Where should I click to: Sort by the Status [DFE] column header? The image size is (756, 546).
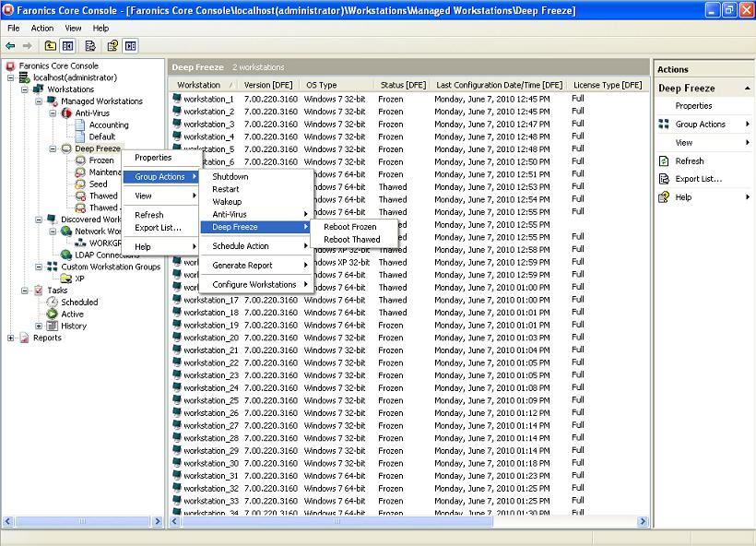[x=403, y=85]
